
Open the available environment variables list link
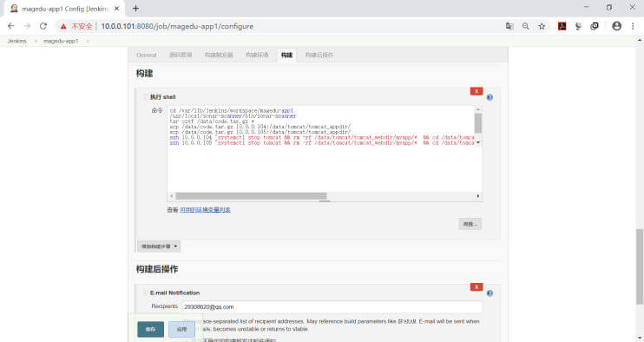pyautogui.click(x=205, y=210)
